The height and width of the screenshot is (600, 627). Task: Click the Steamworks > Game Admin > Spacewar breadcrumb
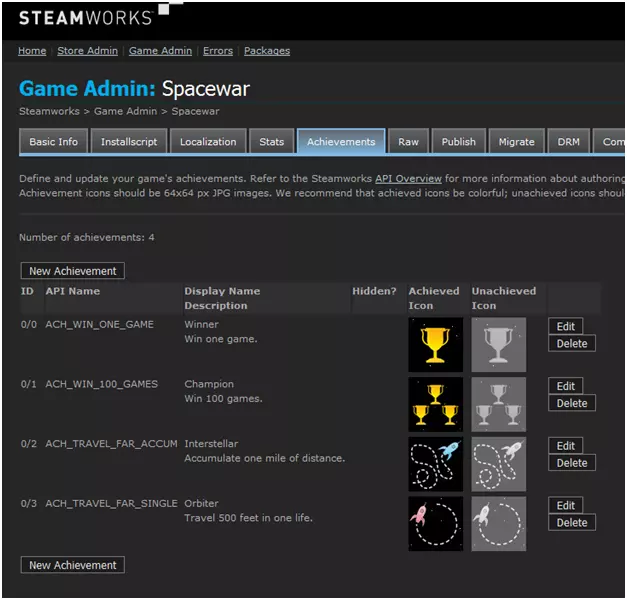[119, 111]
